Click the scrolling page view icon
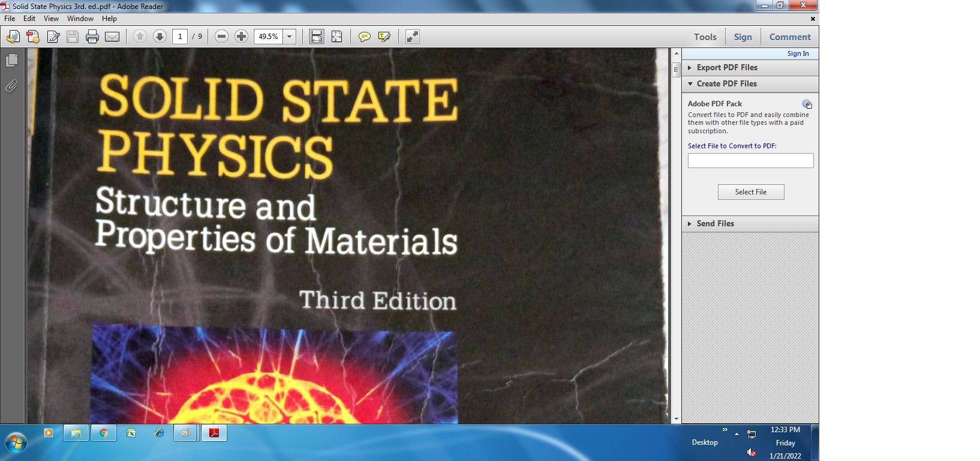 pyautogui.click(x=317, y=37)
